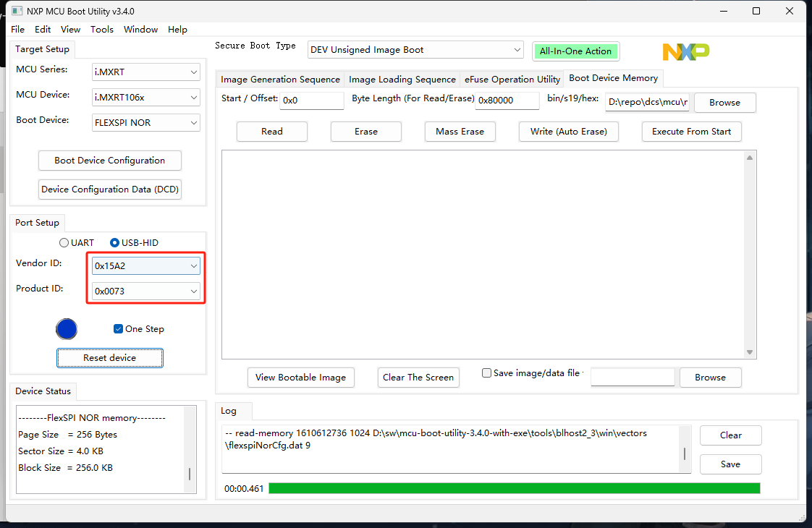Screen dimensions: 812x528
Task: Expand the Product ID combo box
Action: pos(145,291)
